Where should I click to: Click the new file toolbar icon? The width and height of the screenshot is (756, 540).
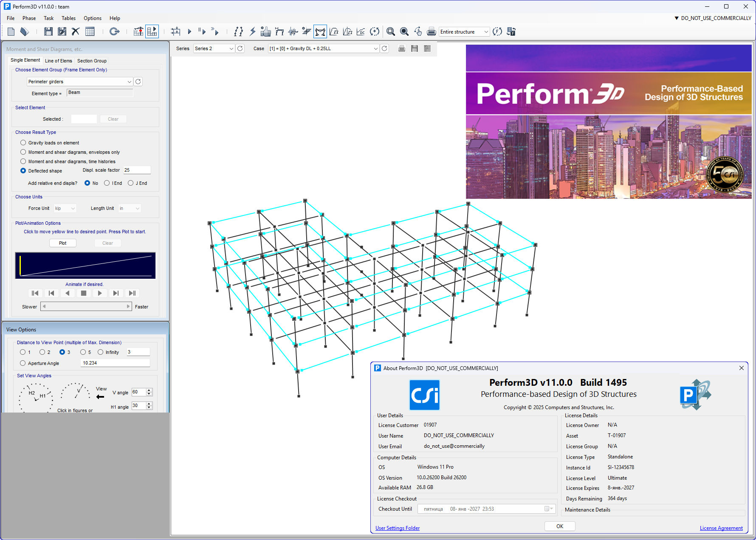pyautogui.click(x=11, y=31)
